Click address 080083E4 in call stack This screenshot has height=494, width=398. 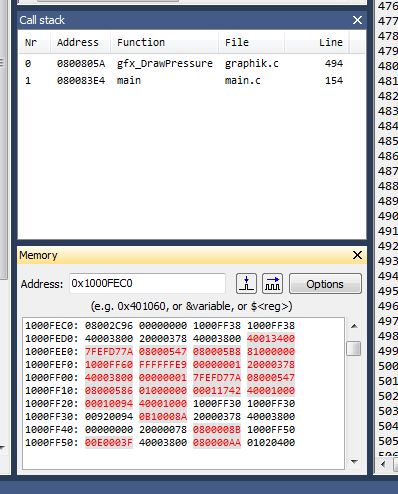coord(81,80)
